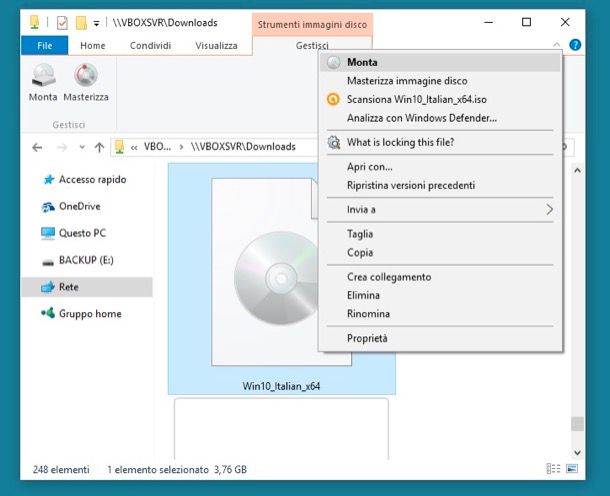The image size is (610, 496).
Task: Expand the Invia a submenu
Action: click(x=440, y=210)
